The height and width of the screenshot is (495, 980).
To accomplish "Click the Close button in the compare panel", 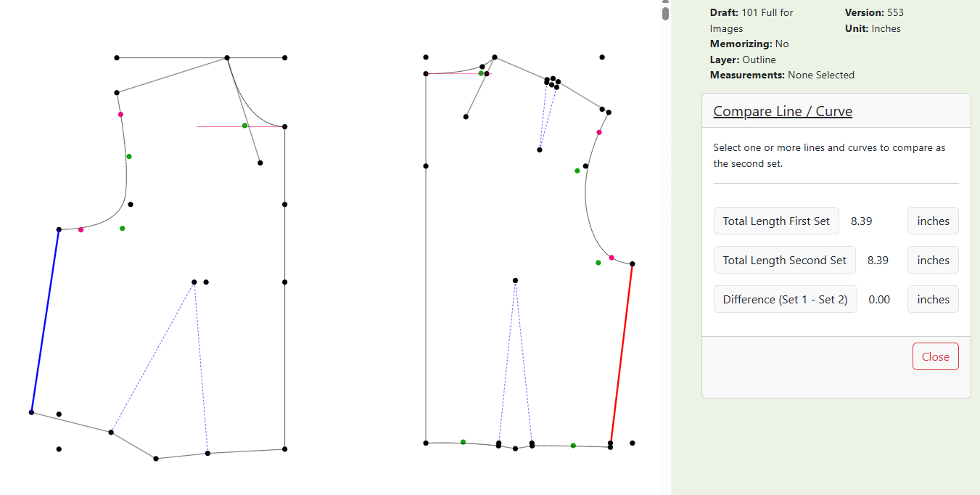I will click(x=935, y=356).
